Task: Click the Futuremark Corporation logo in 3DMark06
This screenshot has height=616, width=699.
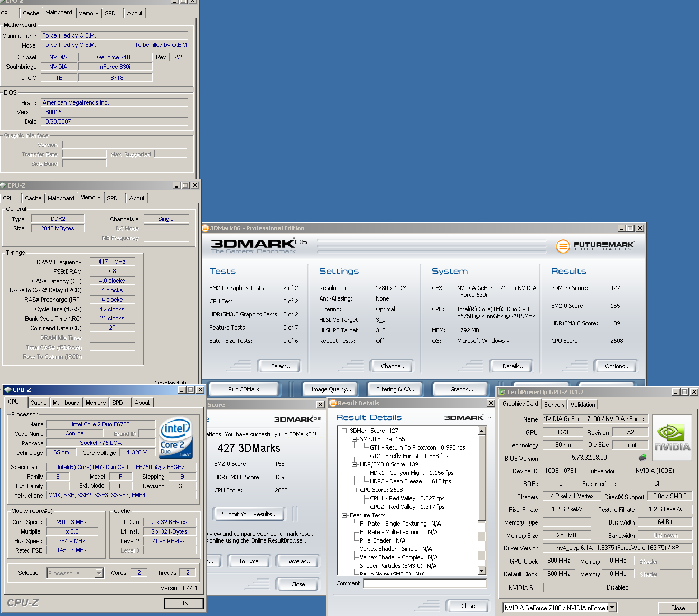Action: point(595,246)
